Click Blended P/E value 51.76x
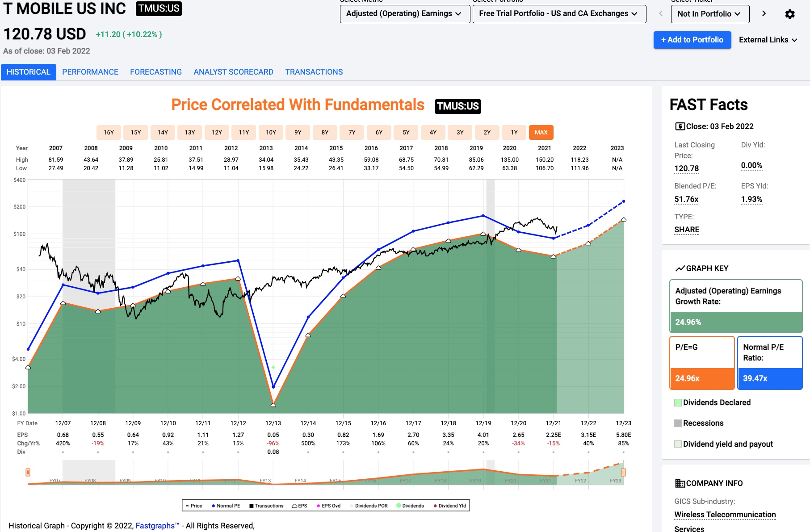The width and height of the screenshot is (810, 532). coord(687,199)
